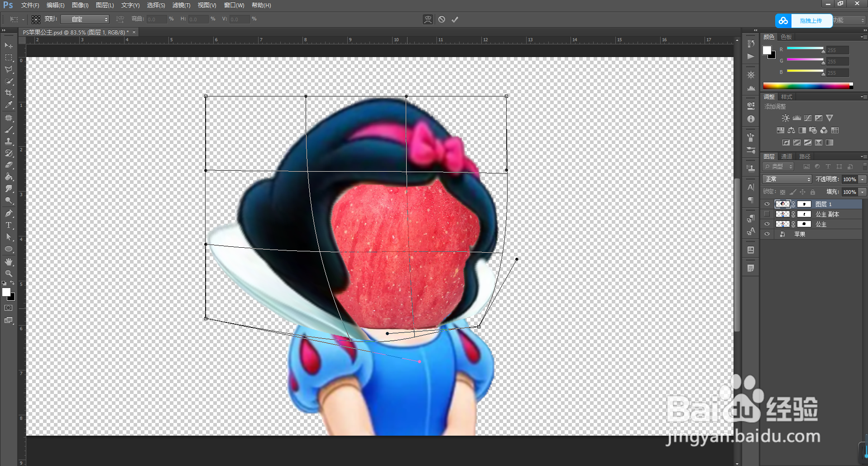Image resolution: width=868 pixels, height=466 pixels.
Task: Select the Eraser tool
Action: 9,165
